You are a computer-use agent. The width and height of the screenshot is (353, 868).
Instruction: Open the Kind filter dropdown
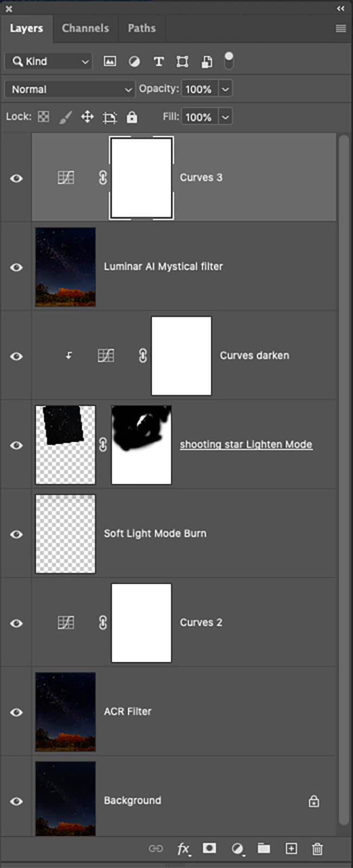pos(48,61)
